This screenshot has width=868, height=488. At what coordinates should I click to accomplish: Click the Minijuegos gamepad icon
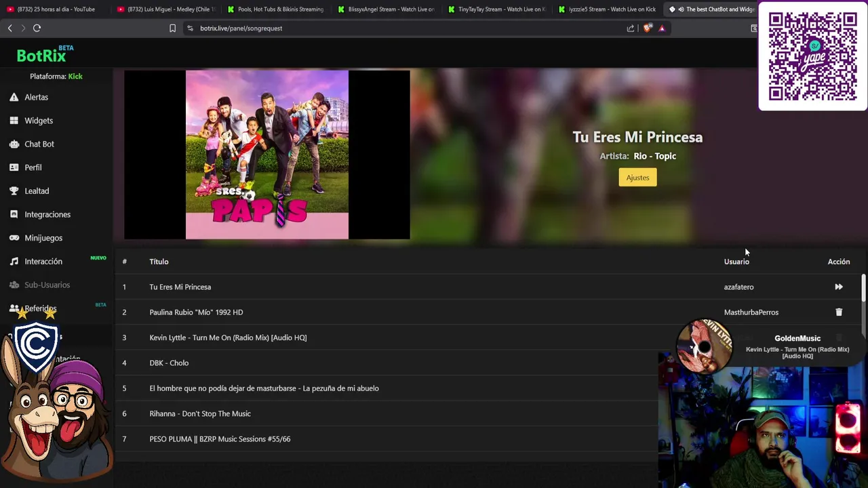[14, 238]
